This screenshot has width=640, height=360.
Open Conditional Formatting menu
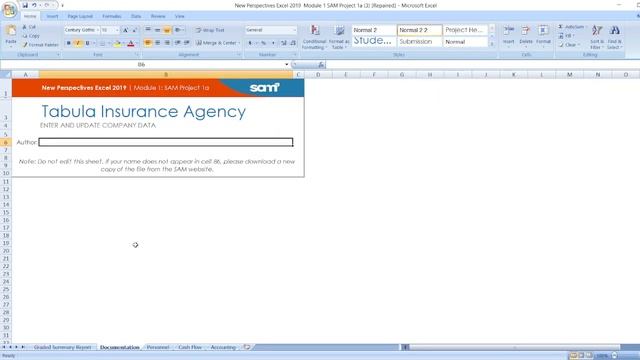[x=314, y=37]
